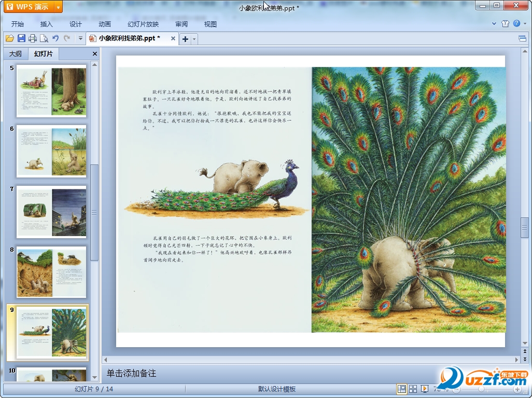The image size is (532, 398).
Task: Select slide 5 thumbnail
Action: point(51,91)
